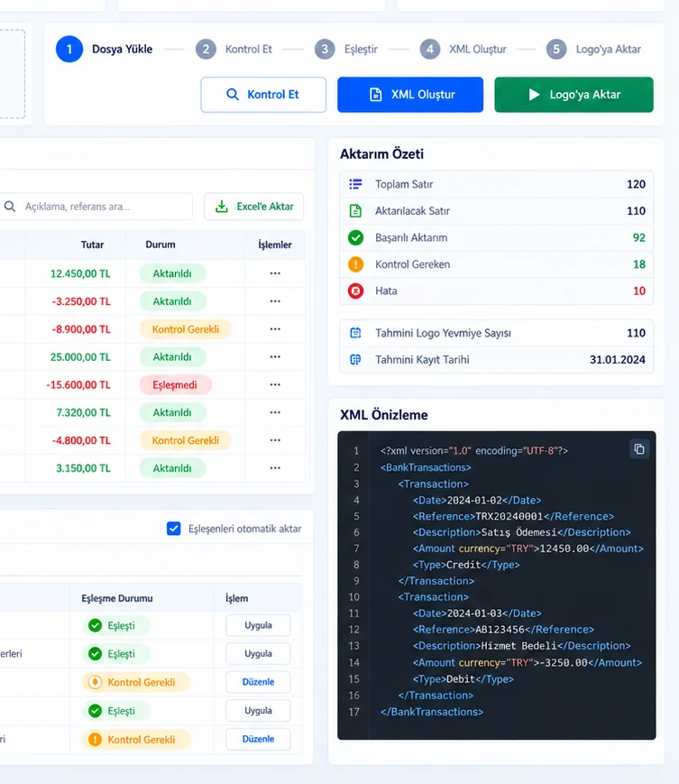Viewport: 679px width, 784px height.
Task: Click the Eşleşme Durumu column header
Action: 117,598
